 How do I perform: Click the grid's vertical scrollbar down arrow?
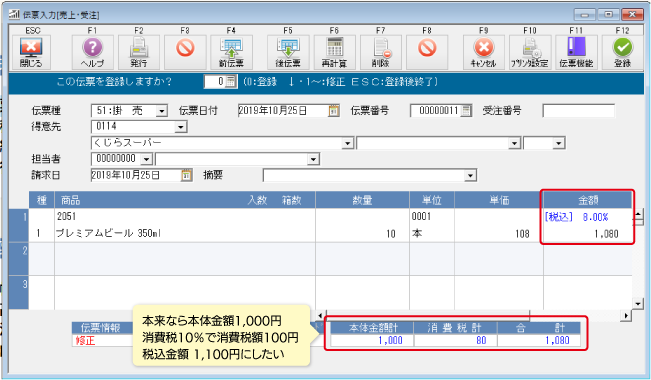[638, 304]
